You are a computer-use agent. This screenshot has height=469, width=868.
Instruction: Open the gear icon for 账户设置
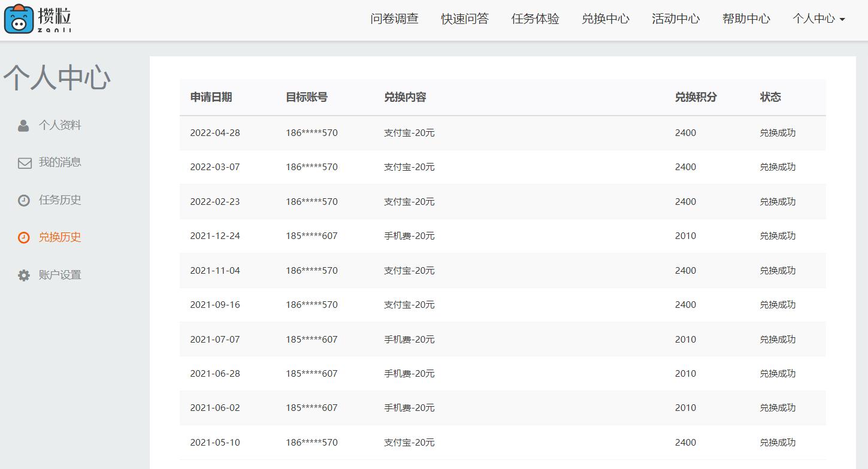tap(23, 275)
